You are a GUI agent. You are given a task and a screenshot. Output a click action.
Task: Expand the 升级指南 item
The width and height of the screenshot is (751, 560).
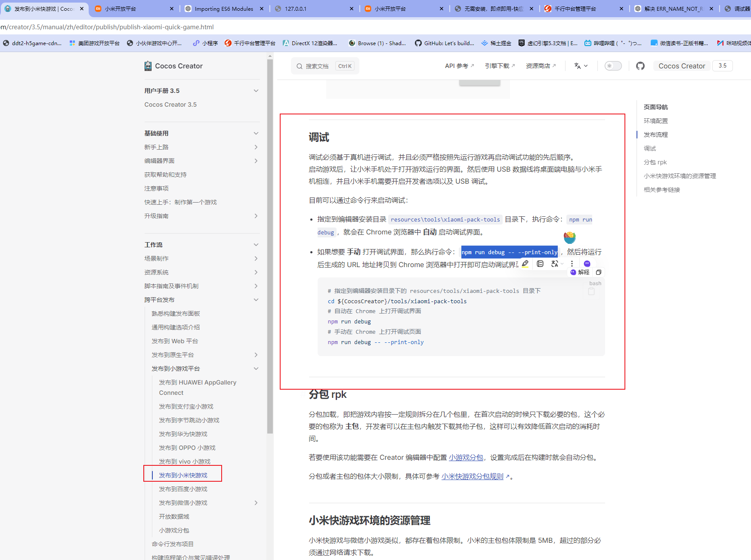click(x=256, y=216)
